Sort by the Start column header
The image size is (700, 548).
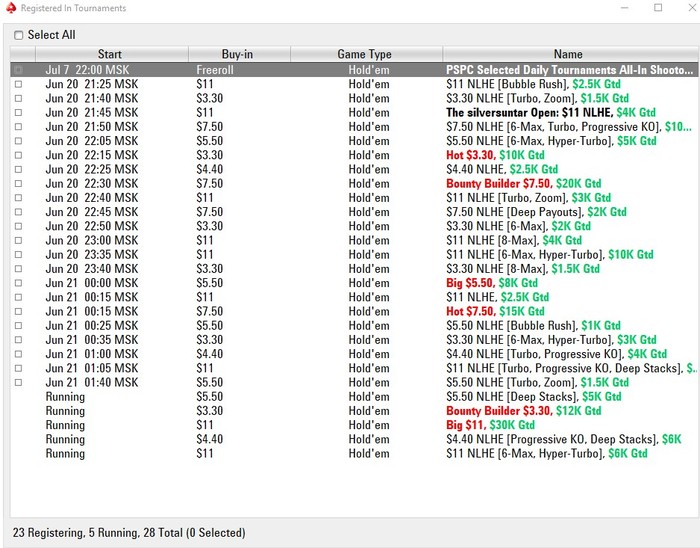tap(112, 54)
